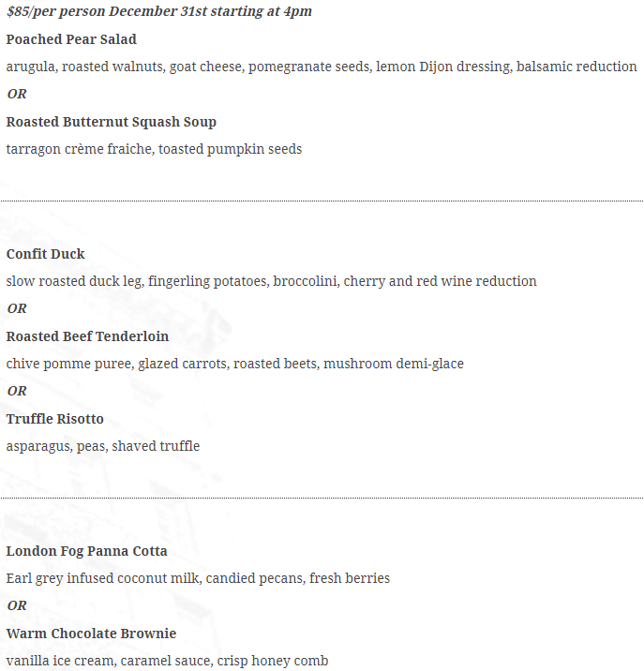The height and width of the screenshot is (671, 644).
Task: Click the Truffle Risotto heading
Action: pos(54,419)
